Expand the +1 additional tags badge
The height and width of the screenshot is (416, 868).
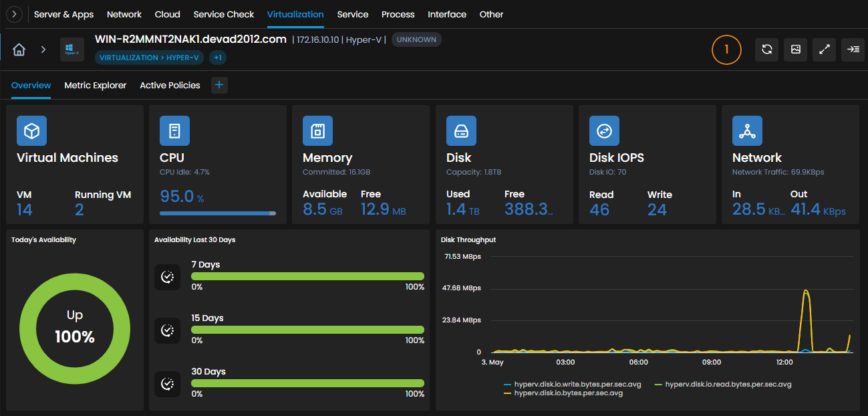[x=218, y=58]
